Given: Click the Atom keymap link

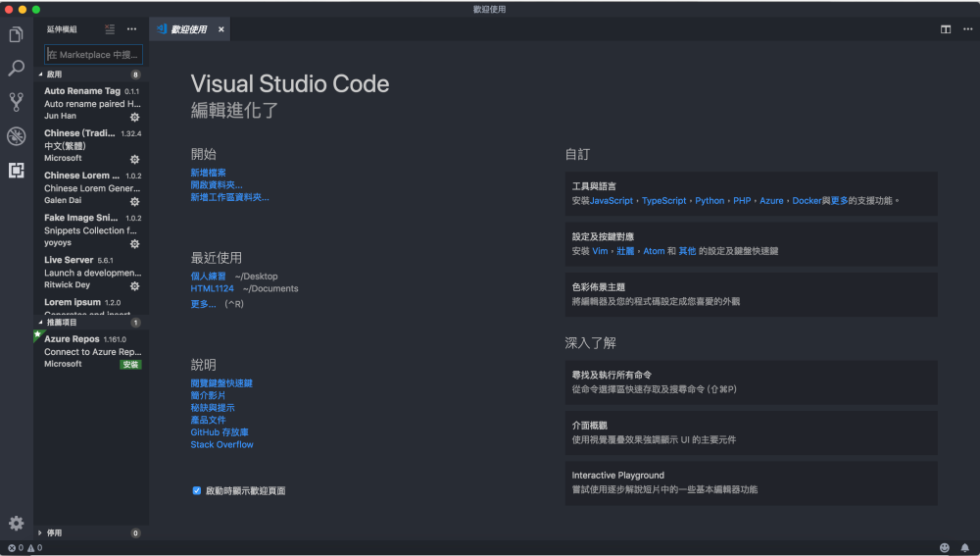Looking at the screenshot, I should 654,251.
